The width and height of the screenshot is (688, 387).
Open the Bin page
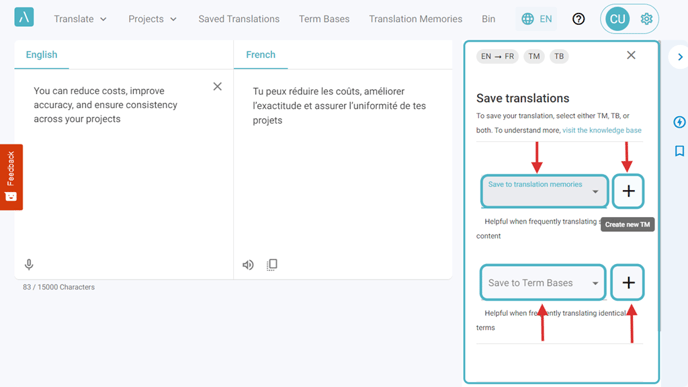[488, 19]
